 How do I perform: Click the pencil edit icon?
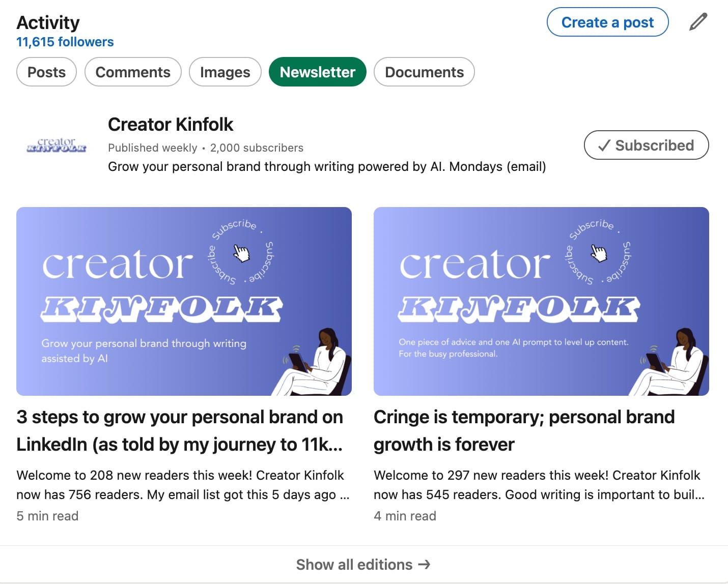click(698, 22)
